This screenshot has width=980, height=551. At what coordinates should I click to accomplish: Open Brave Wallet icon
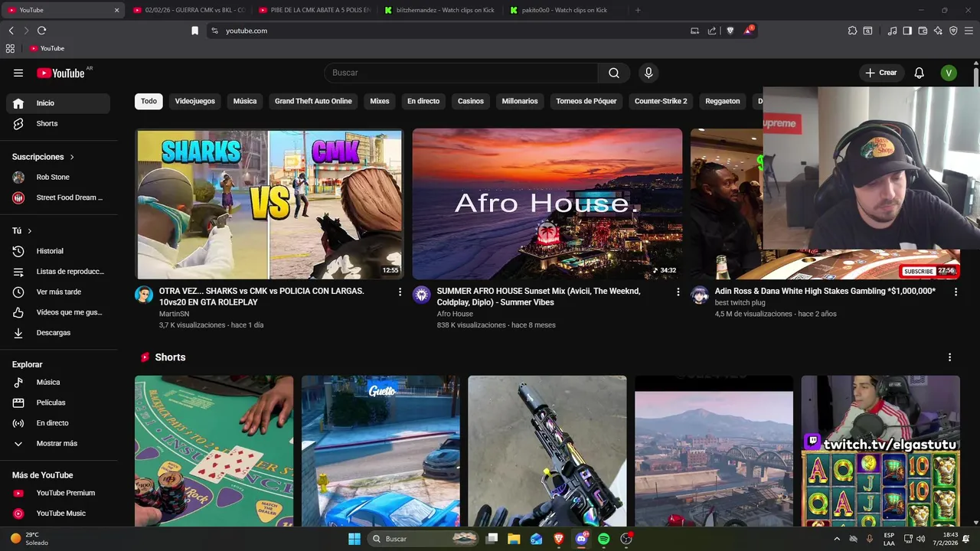[923, 31]
